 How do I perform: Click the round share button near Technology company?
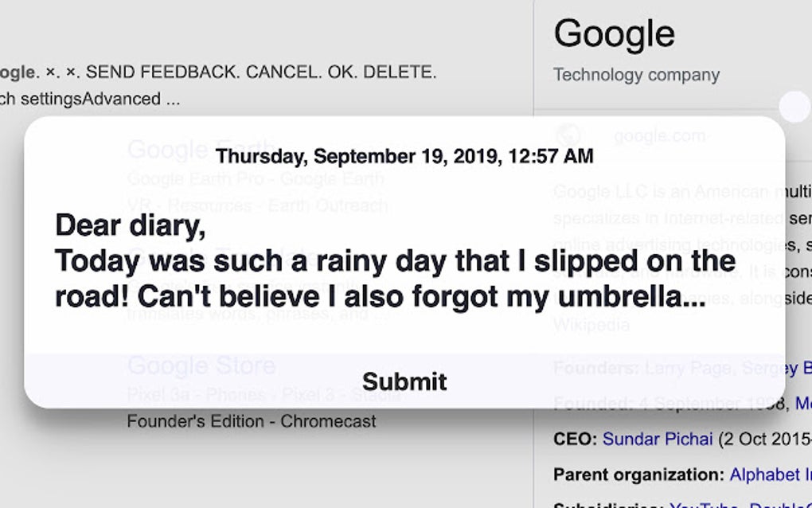tap(794, 107)
